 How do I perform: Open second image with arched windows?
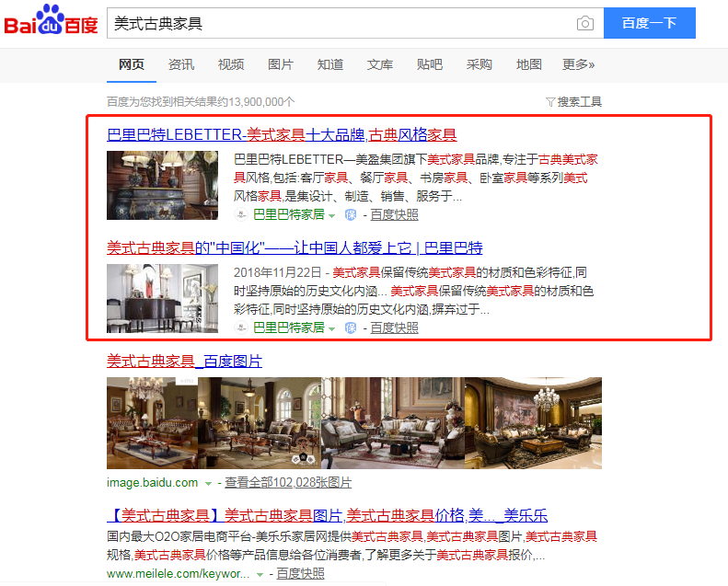click(260, 423)
